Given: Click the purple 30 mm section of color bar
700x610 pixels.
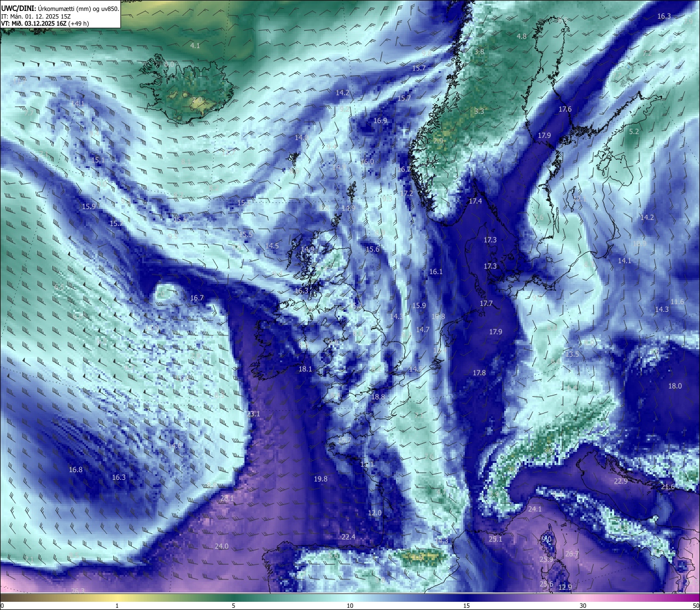Looking at the screenshot, I should point(583,598).
